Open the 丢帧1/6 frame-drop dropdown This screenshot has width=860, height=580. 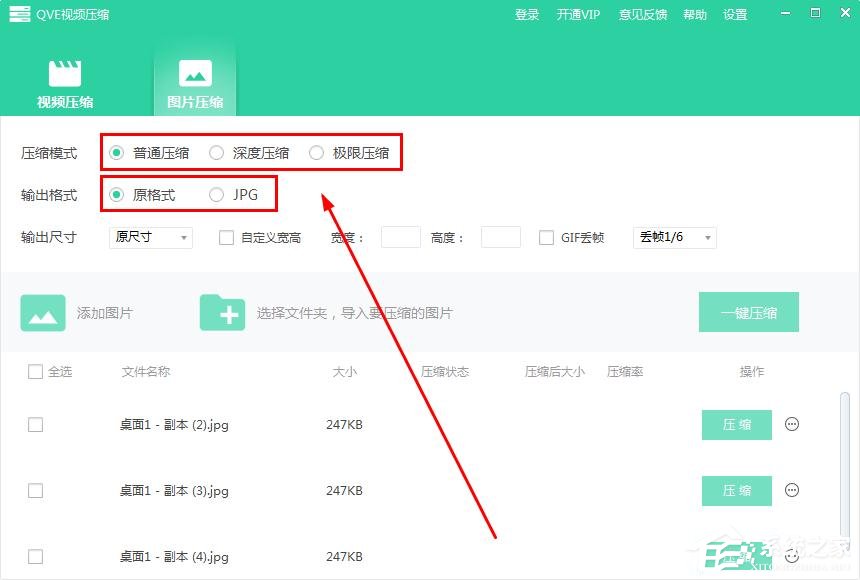pos(674,238)
